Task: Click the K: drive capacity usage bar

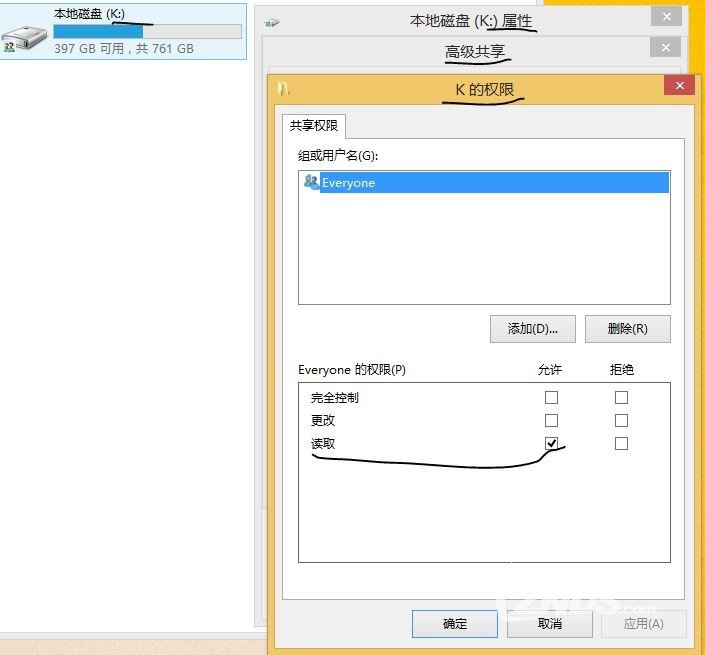Action: tap(147, 32)
